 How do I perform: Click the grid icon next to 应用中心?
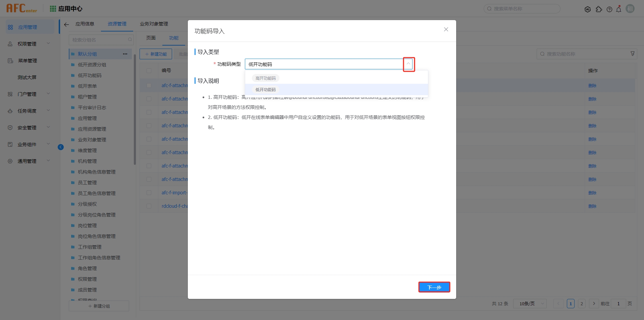tap(52, 8)
